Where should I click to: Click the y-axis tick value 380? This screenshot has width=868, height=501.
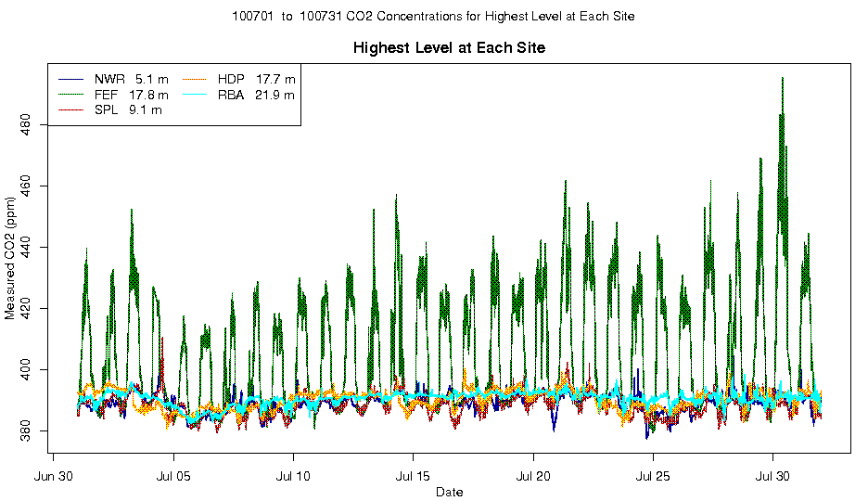25,431
